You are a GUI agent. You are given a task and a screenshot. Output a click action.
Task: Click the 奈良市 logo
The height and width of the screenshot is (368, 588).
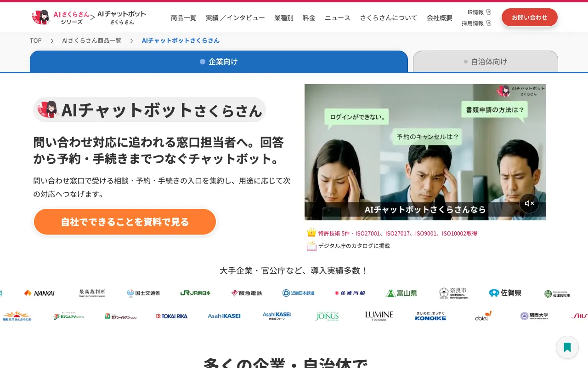(x=453, y=293)
